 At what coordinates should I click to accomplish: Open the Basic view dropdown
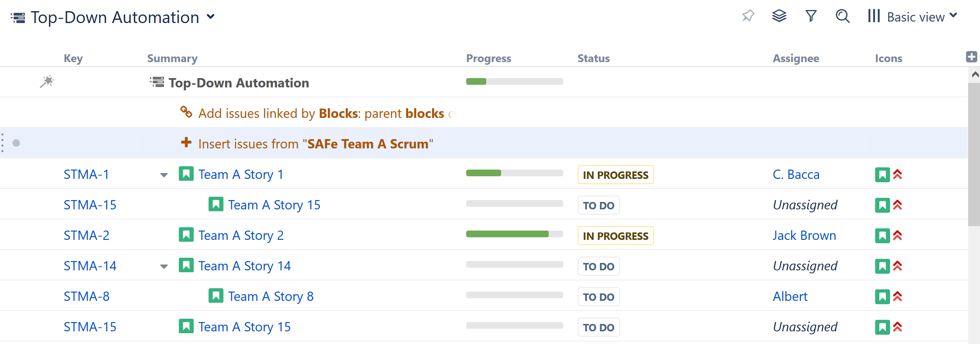tap(921, 16)
